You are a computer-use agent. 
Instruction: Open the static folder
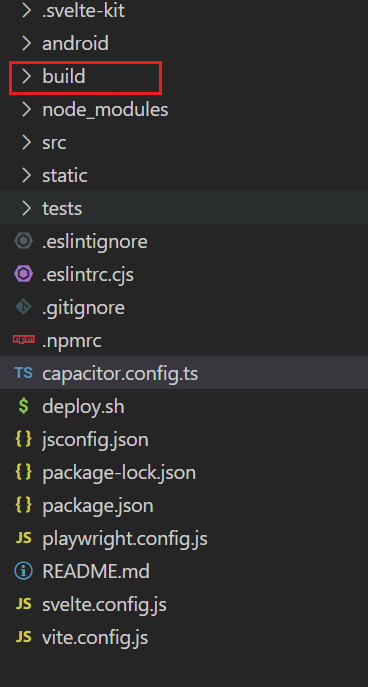pyautogui.click(x=184, y=175)
